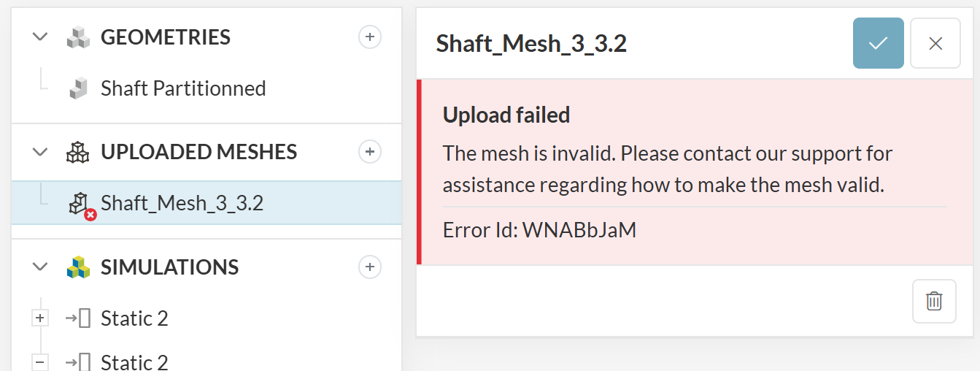Open the first Static 2 simulation
Viewport: 980px width, 371px height.
(134, 318)
